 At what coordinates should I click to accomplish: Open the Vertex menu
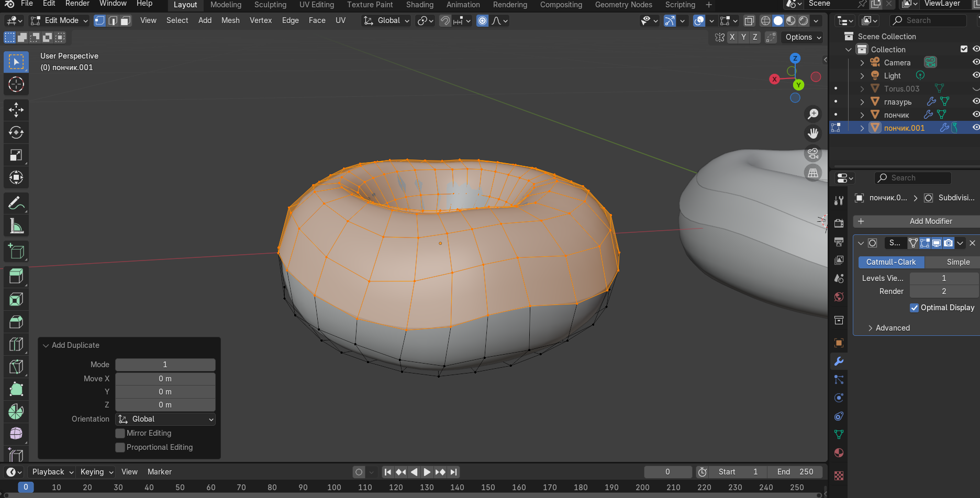[x=261, y=20]
